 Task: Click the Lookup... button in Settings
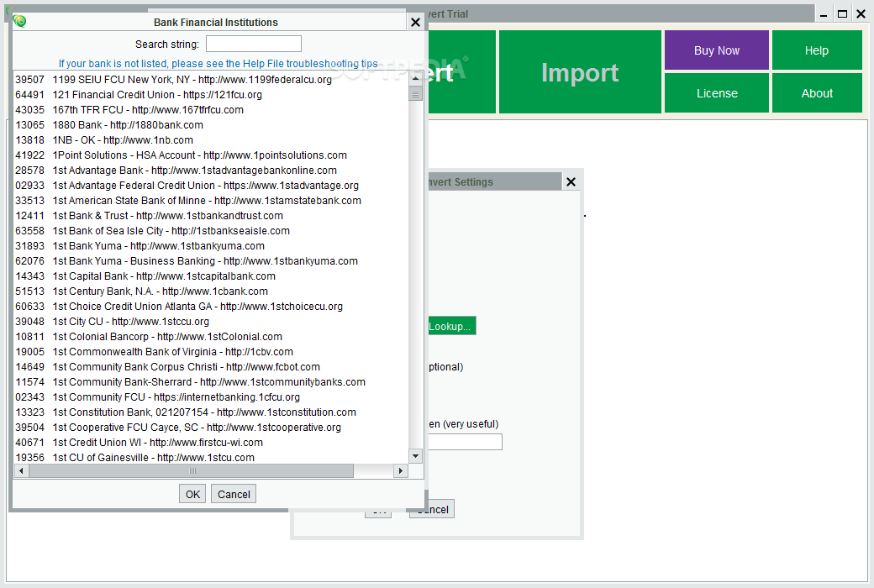pyautogui.click(x=450, y=326)
